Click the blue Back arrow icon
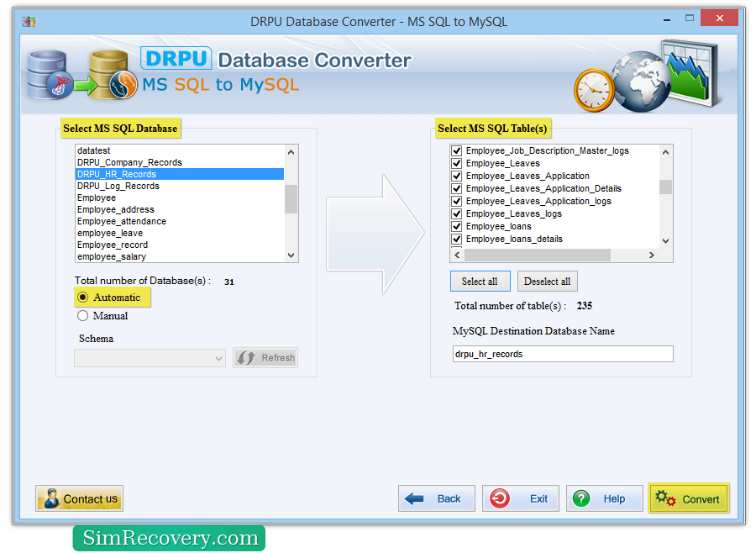This screenshot has height=553, width=756. [414, 498]
